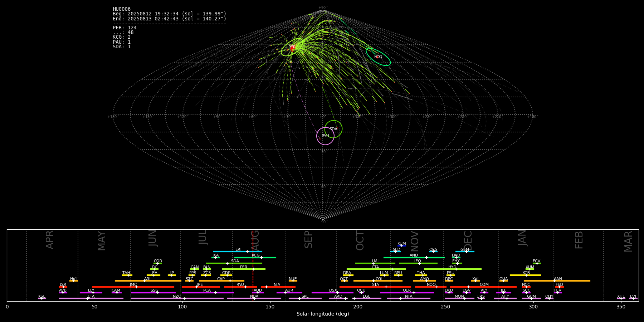Click the CAP shower bar in timeline

pos(222,281)
